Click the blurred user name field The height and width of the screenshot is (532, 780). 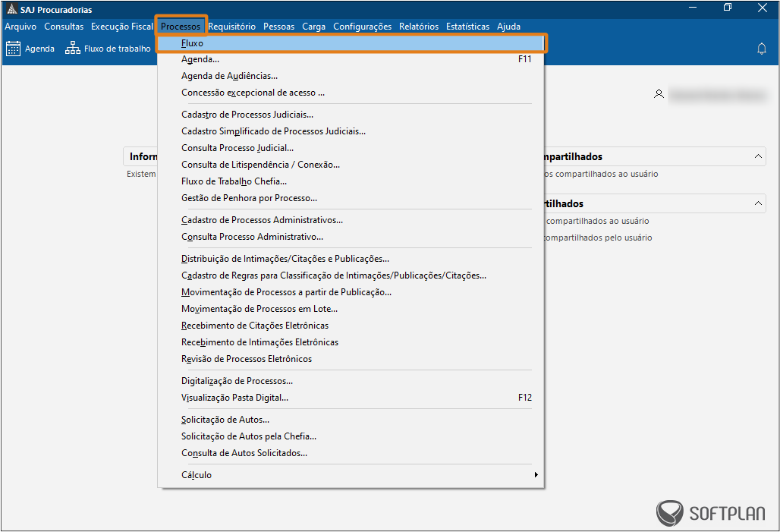click(717, 95)
